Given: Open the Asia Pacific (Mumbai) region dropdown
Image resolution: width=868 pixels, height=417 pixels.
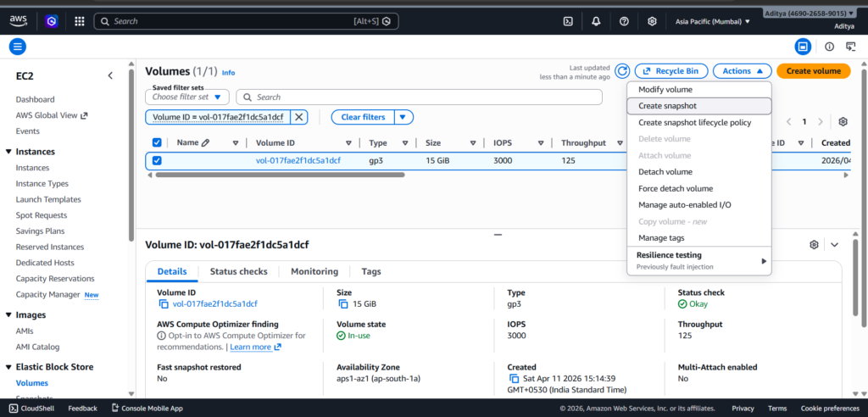Looking at the screenshot, I should 713,21.
